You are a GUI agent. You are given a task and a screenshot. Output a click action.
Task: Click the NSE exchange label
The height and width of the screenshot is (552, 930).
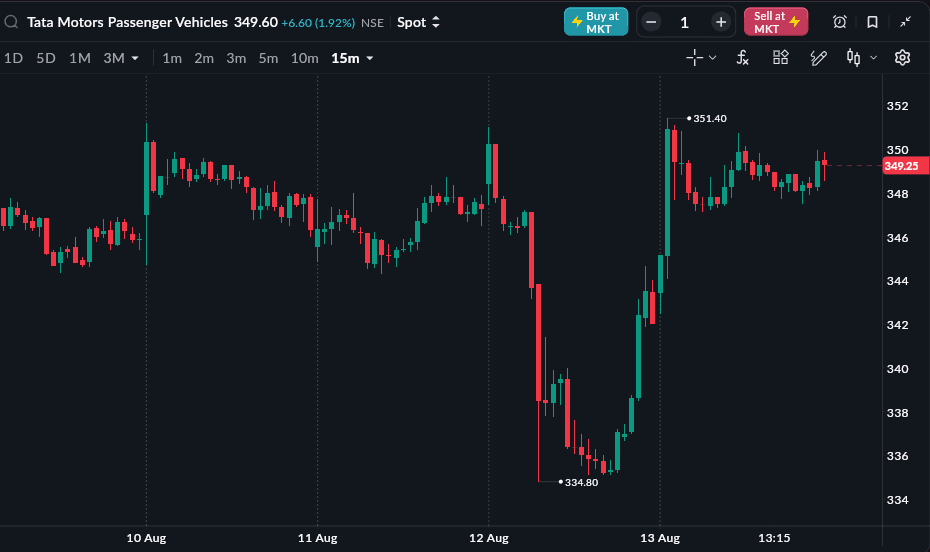[372, 23]
